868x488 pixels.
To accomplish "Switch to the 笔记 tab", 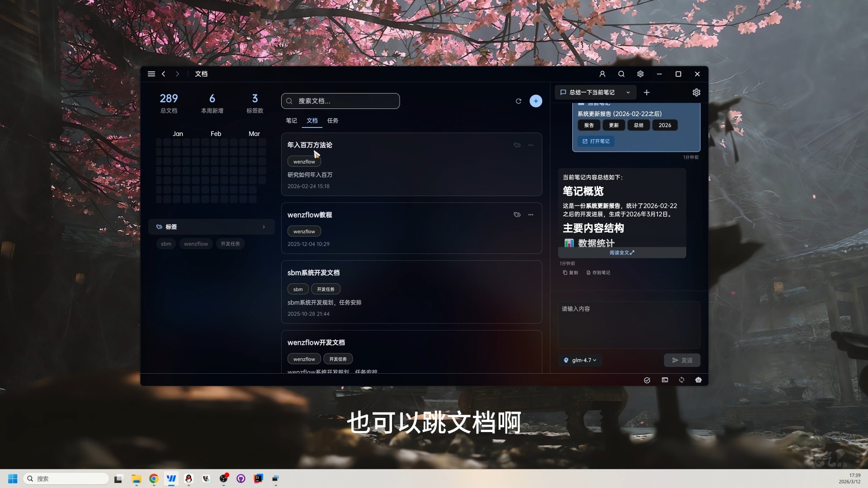I will pos(291,121).
